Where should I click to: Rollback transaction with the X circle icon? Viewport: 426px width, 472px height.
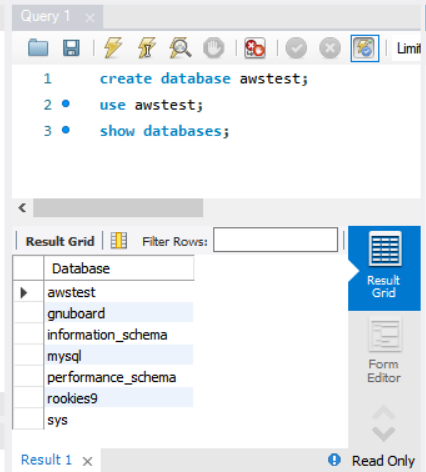[x=330, y=48]
